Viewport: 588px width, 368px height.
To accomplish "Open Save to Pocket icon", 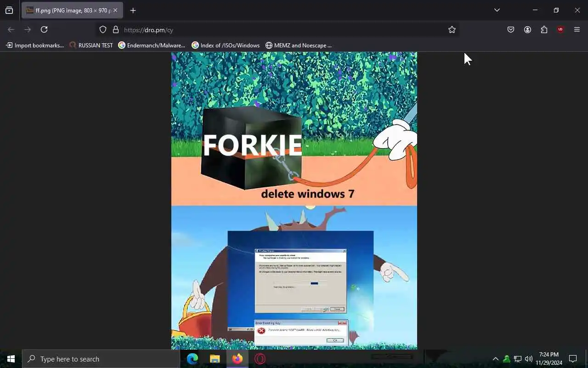I will click(511, 29).
